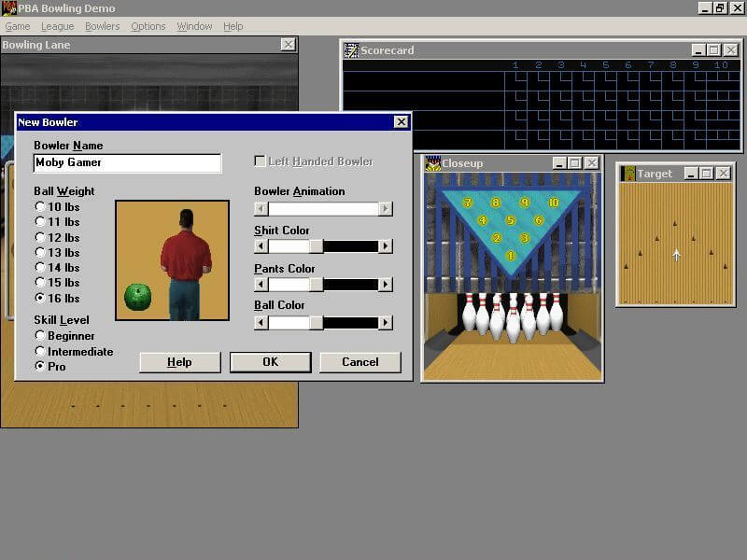This screenshot has height=560, width=747.
Task: Click Ball Color right arrow
Action: [386, 323]
